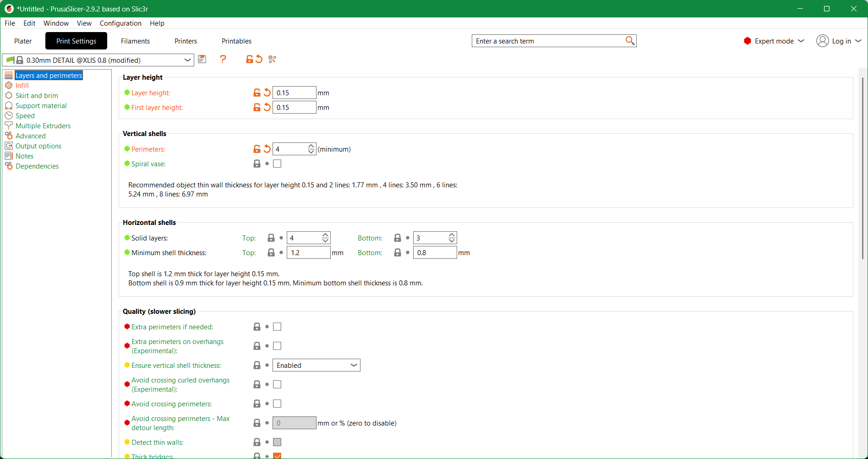Open the Edit menu
This screenshot has width=868, height=459.
(29, 23)
